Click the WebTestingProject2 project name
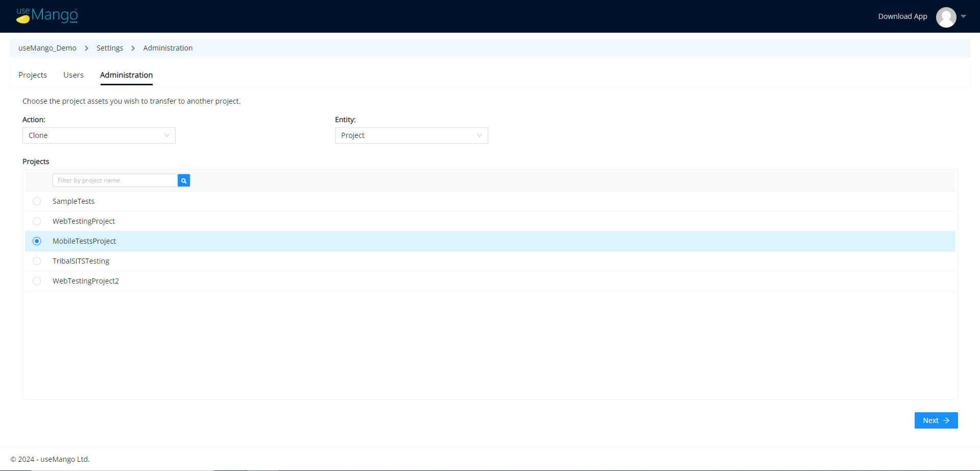 86,281
